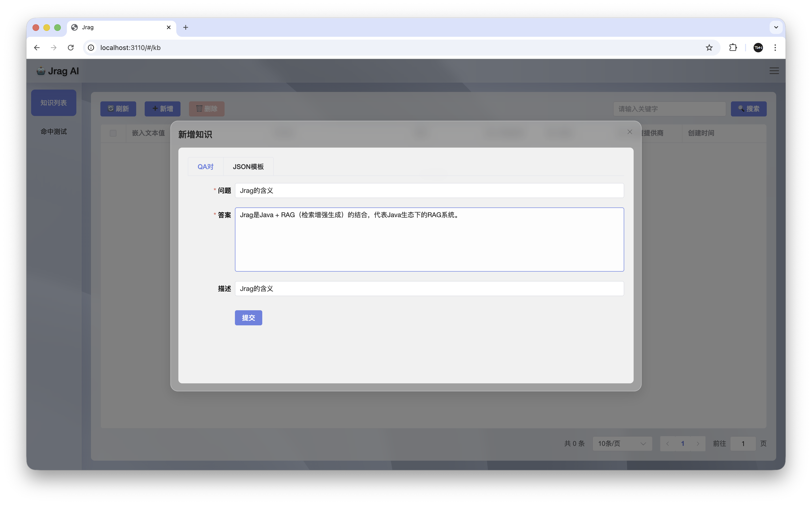Click the next page arrow in pagination

698,443
